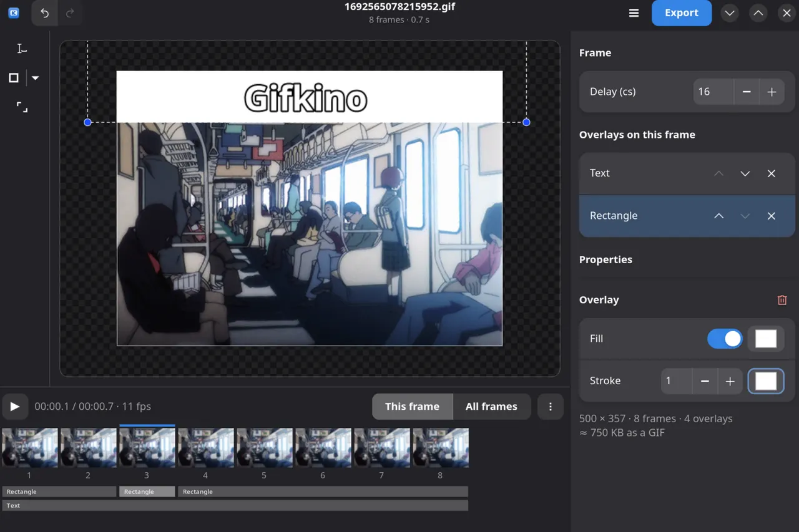Open the Stroke color swatch
This screenshot has width=799, height=532.
pos(766,381)
